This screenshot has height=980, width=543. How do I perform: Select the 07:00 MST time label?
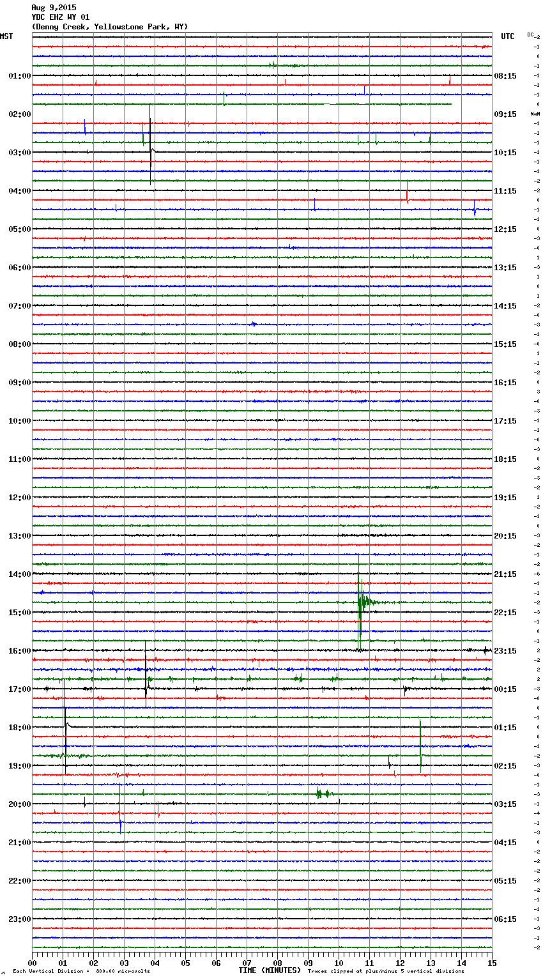tap(20, 306)
